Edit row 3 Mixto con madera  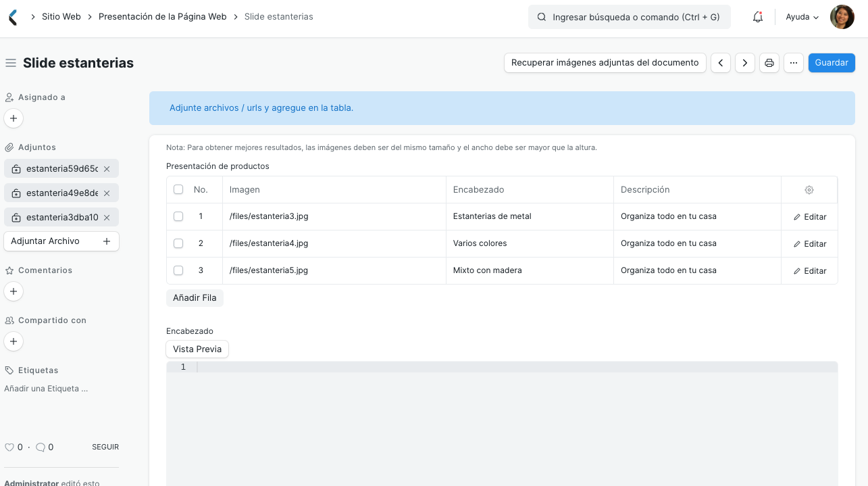pos(810,271)
